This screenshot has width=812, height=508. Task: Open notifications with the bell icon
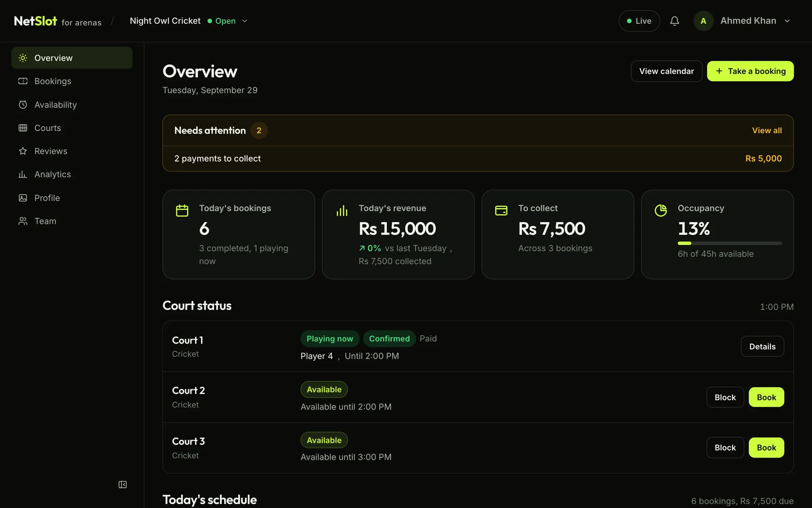click(674, 21)
